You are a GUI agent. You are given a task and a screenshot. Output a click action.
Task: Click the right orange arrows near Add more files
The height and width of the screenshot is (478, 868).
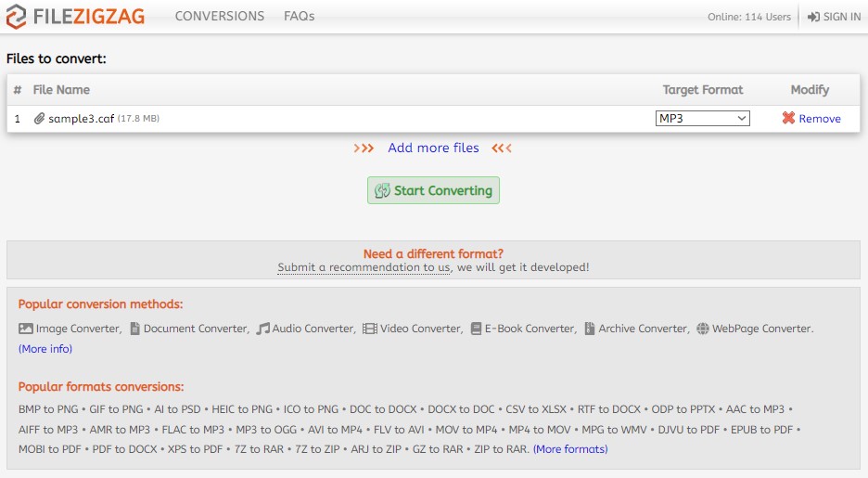tap(502, 149)
